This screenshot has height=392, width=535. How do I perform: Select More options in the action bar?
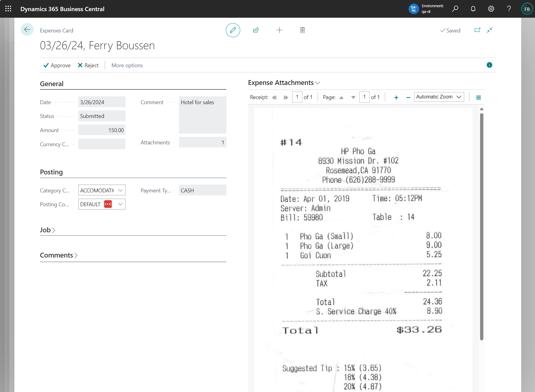point(127,65)
